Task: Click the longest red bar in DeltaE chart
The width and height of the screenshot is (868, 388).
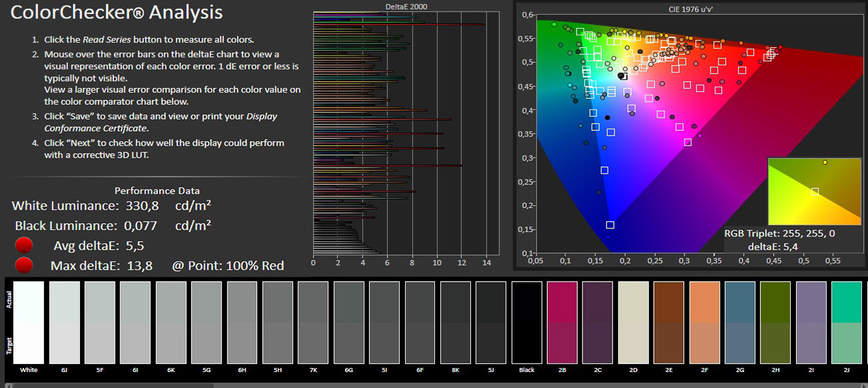Action: [x=400, y=24]
